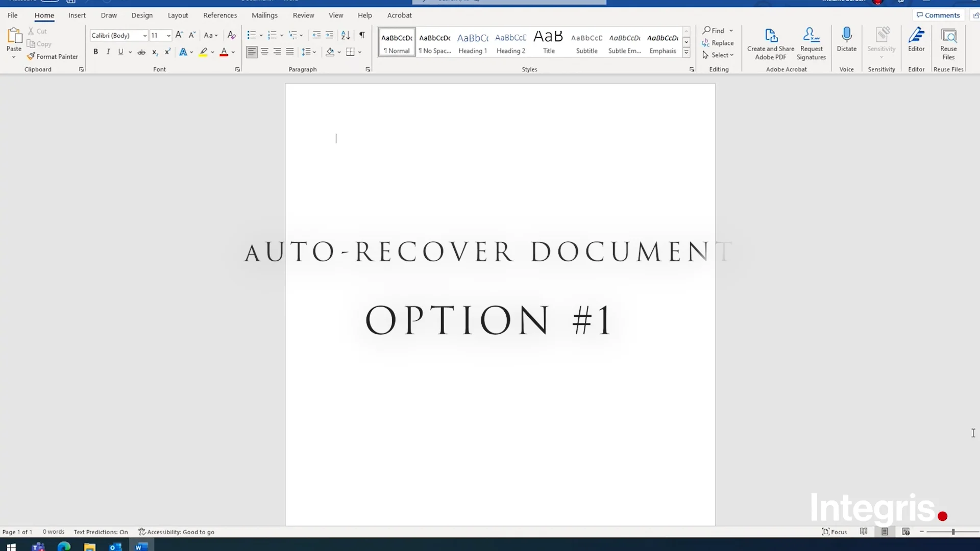Image resolution: width=980 pixels, height=551 pixels.
Task: Open the Comments panel
Action: coord(938,15)
